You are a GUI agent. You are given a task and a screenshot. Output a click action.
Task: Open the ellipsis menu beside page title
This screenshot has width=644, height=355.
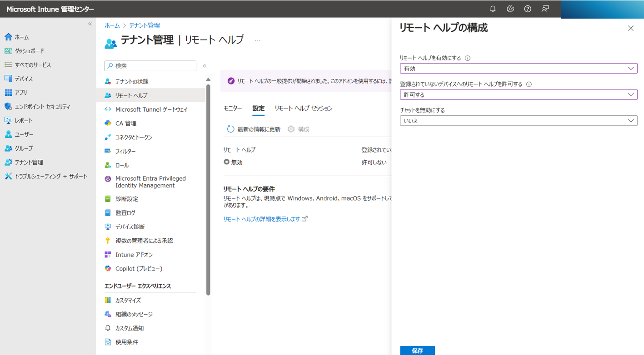pos(258,40)
